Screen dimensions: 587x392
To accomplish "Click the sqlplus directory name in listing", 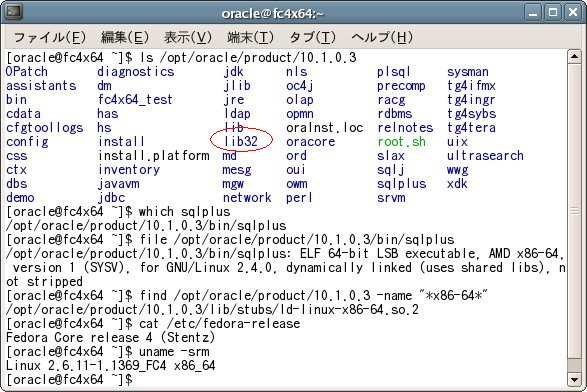I will pyautogui.click(x=401, y=184).
